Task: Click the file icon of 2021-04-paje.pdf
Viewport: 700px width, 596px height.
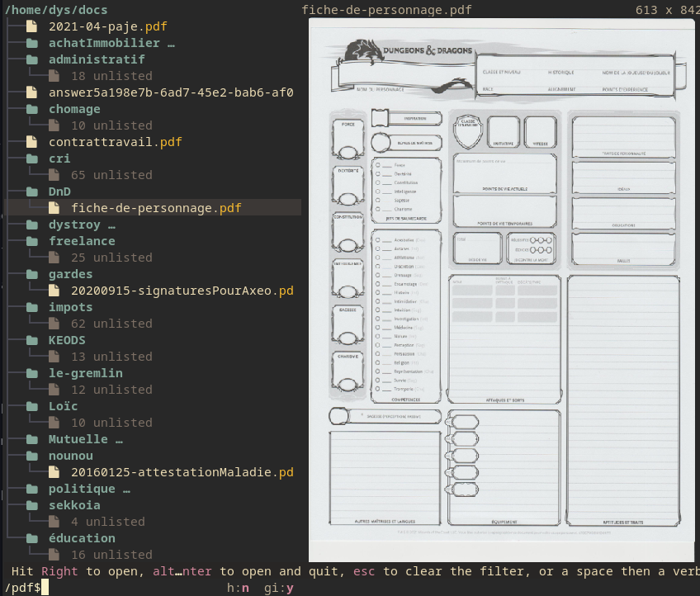Action: 31,26
